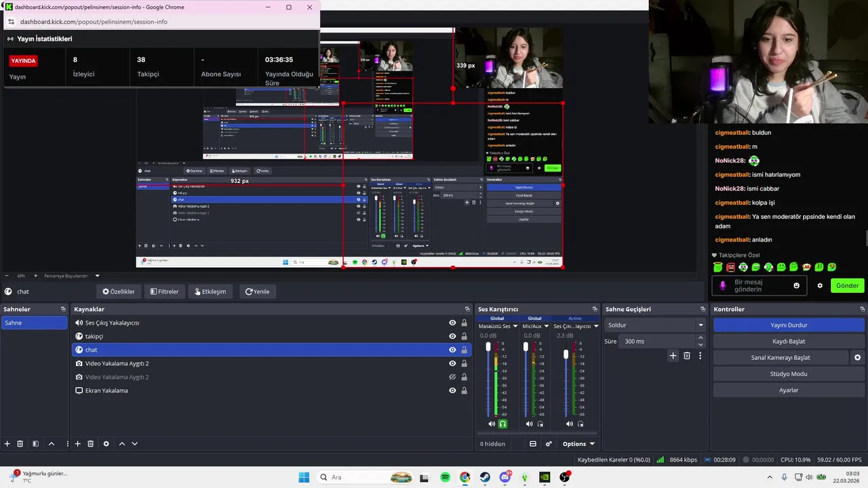
Task: Hide the visible Video Yakalama Aygıtı 2 source
Action: click(452, 363)
